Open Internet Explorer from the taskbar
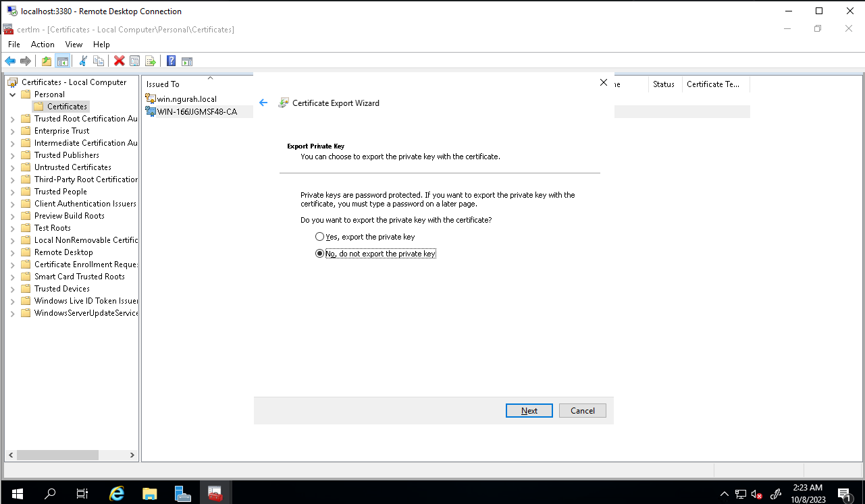The width and height of the screenshot is (865, 504). 116,493
